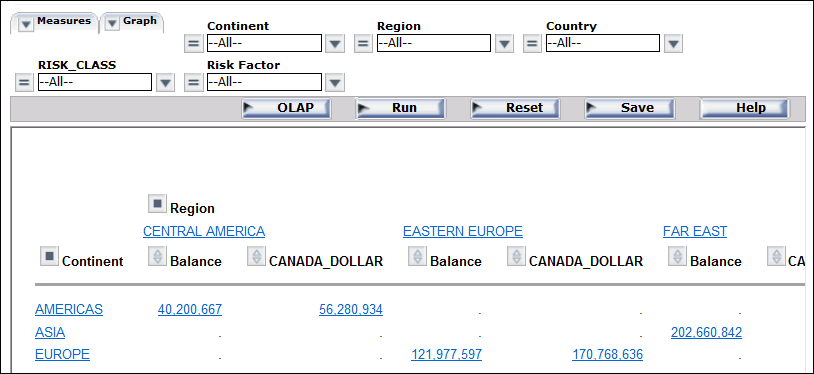Screen dimensions: 814x374
Task: Click the equals operator icon beside Country
Action: (532, 44)
